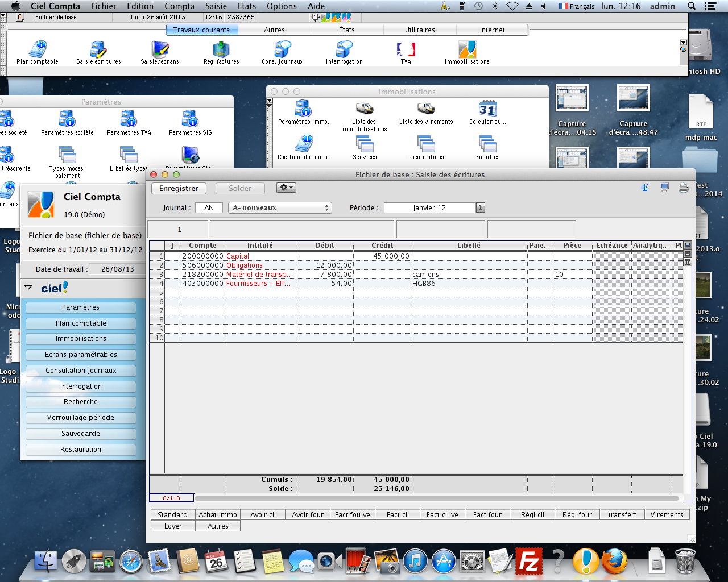The width and height of the screenshot is (728, 582).
Task: Open Localisations icon
Action: click(x=426, y=144)
